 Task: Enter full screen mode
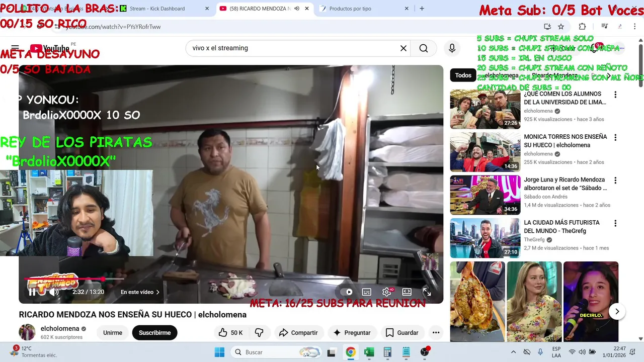coord(427,292)
